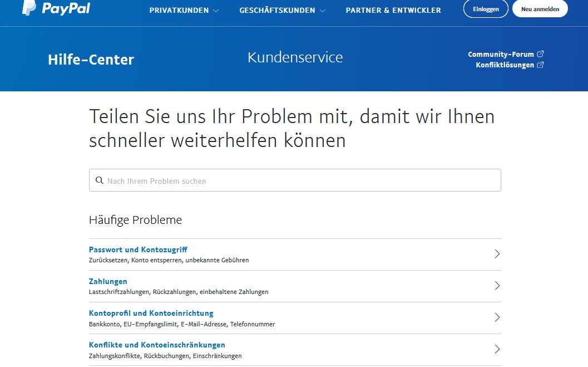This screenshot has height=367, width=588.
Task: Open the GESCHÄFTSKUNDEN menu
Action: [277, 11]
